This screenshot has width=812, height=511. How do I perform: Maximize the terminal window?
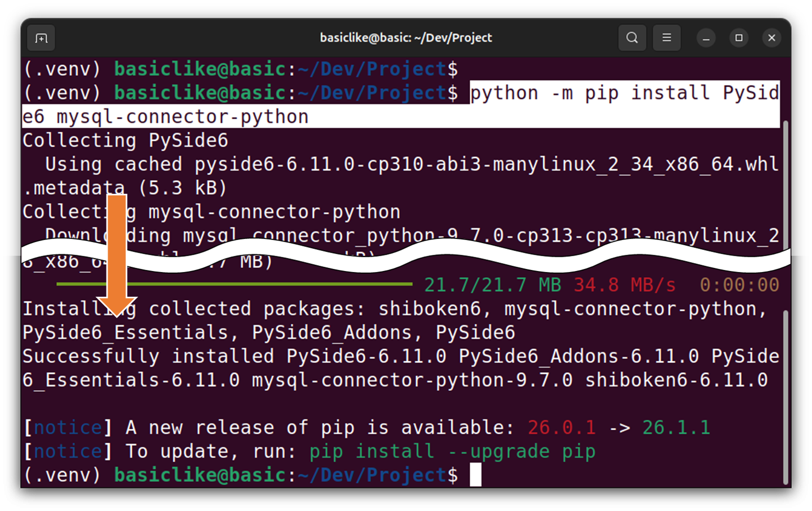tap(739, 38)
